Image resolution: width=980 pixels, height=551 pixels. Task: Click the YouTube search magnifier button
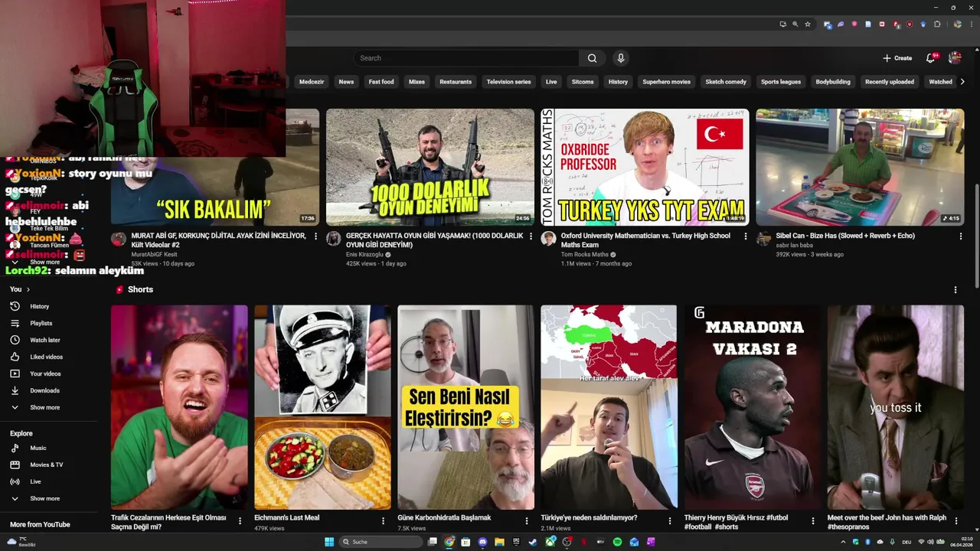click(x=592, y=58)
